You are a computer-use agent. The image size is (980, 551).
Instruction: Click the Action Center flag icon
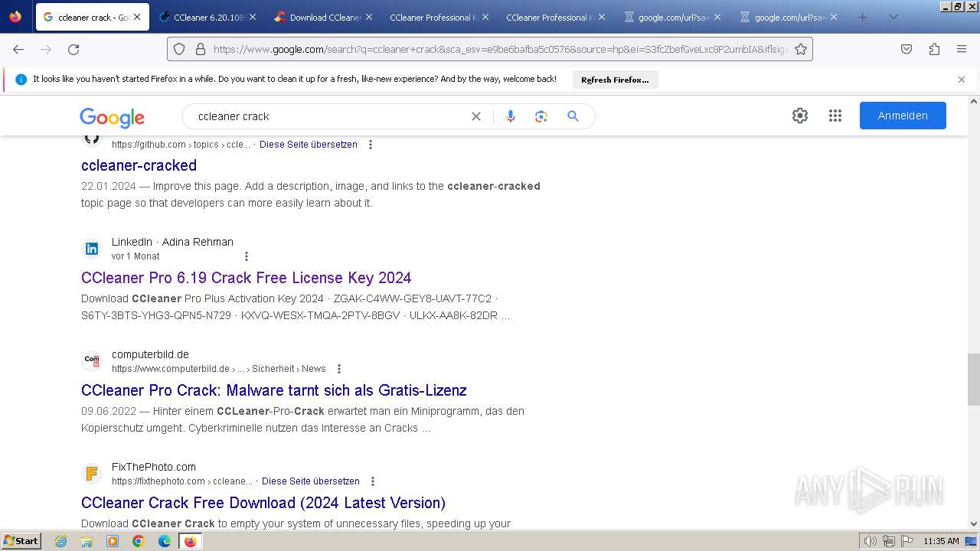pos(906,541)
